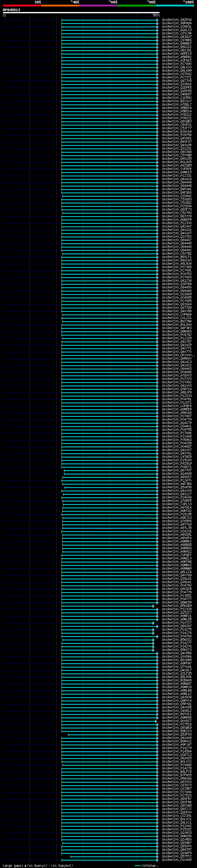
Task: Select the UniRef100_Q9XQB3 label
Action: (x=176, y=121)
